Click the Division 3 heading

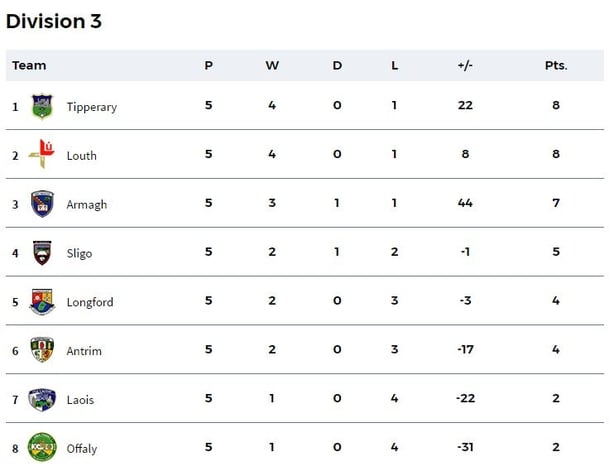(x=54, y=21)
